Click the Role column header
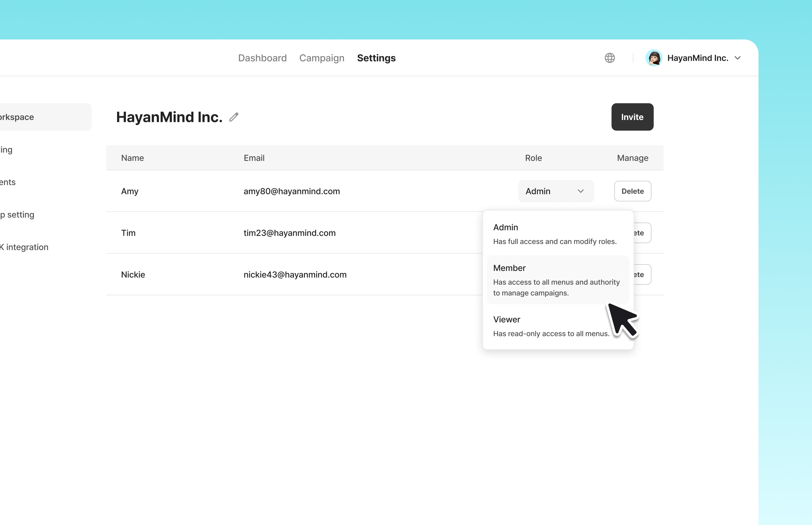The height and width of the screenshot is (525, 812). click(533, 158)
